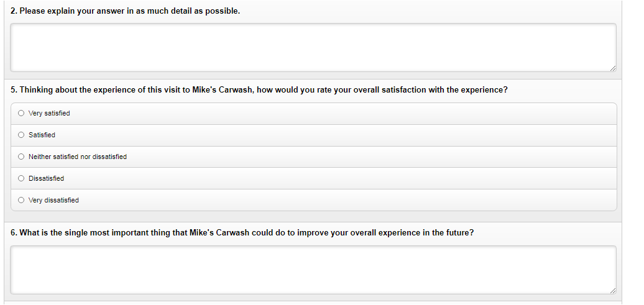Focus the question 6 improvement text box
This screenshot has width=644, height=305.
pyautogui.click(x=313, y=270)
